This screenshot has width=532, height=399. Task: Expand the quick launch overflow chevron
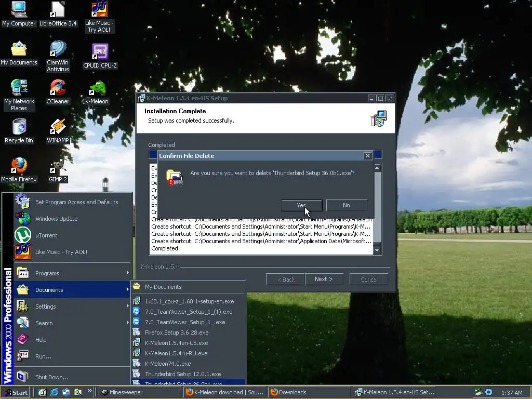tap(89, 391)
